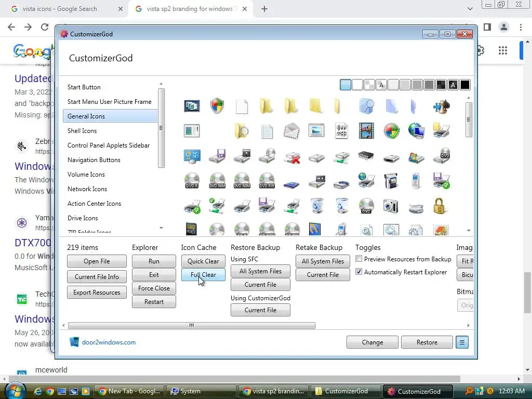532x399 pixels.
Task: Click the Restore button
Action: tap(427, 342)
